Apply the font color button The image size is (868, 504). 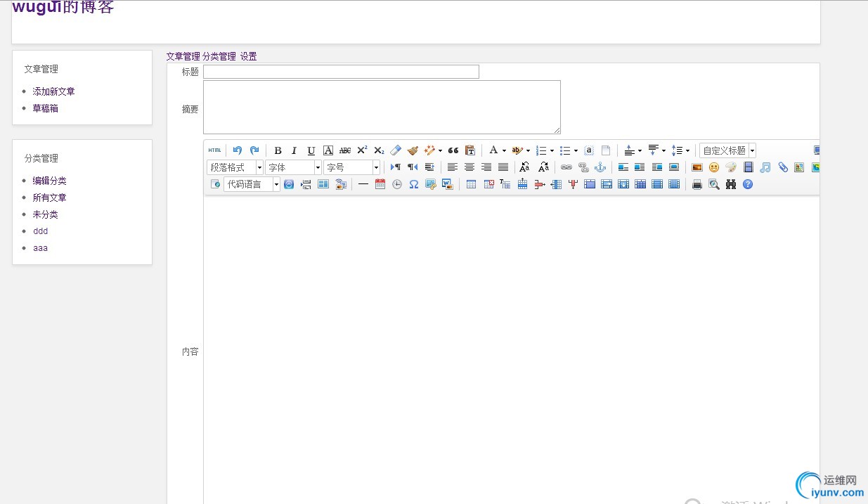493,150
